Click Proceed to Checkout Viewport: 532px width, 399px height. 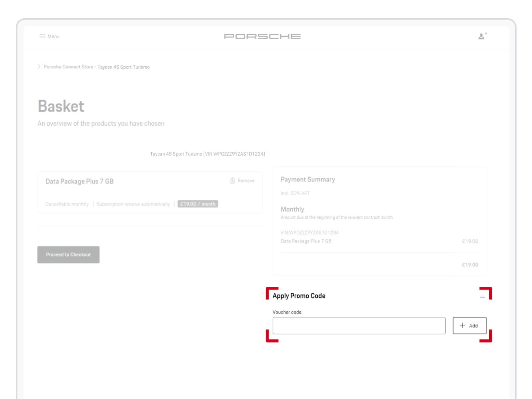click(x=68, y=255)
